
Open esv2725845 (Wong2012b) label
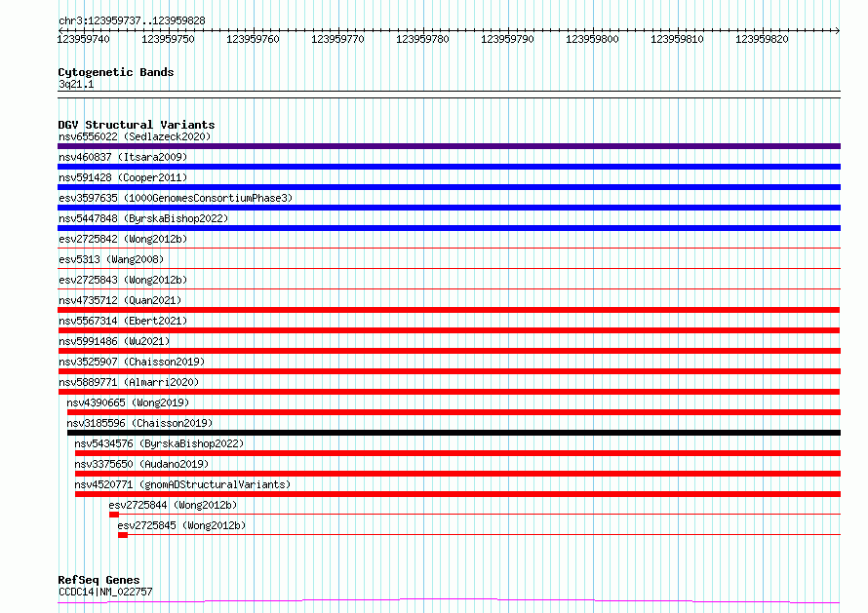[x=181, y=525]
